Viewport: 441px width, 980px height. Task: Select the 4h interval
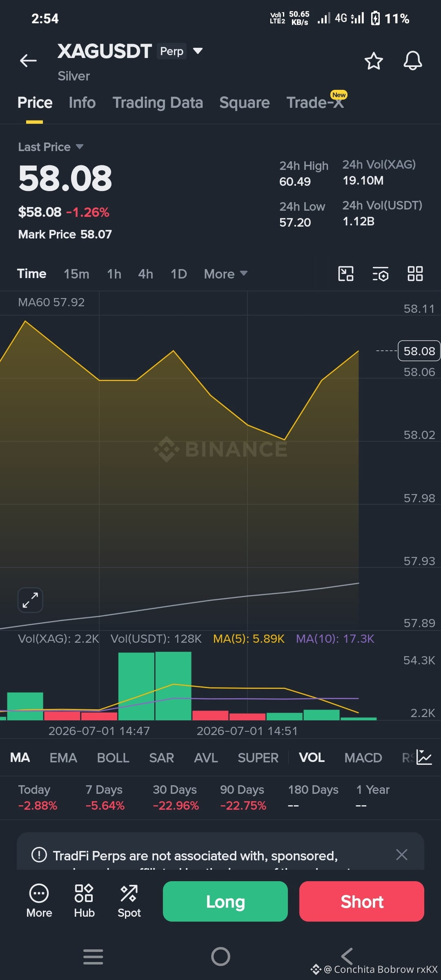[145, 274]
